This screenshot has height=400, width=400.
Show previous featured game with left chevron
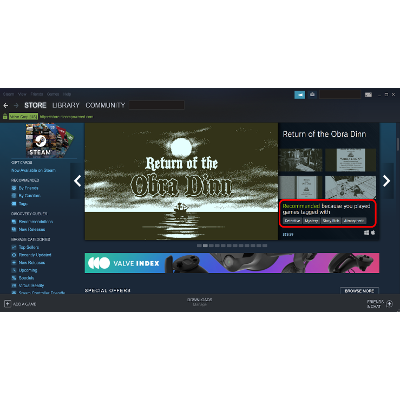coord(77,181)
